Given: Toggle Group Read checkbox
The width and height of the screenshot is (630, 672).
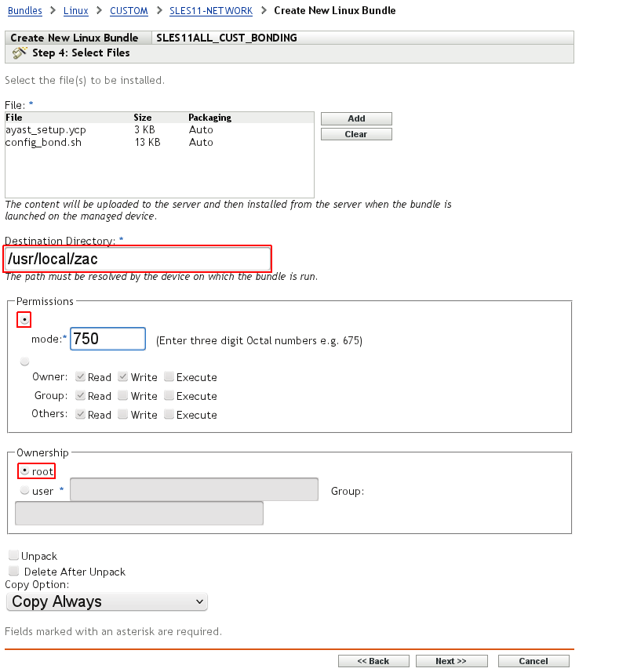Looking at the screenshot, I should coord(80,395).
